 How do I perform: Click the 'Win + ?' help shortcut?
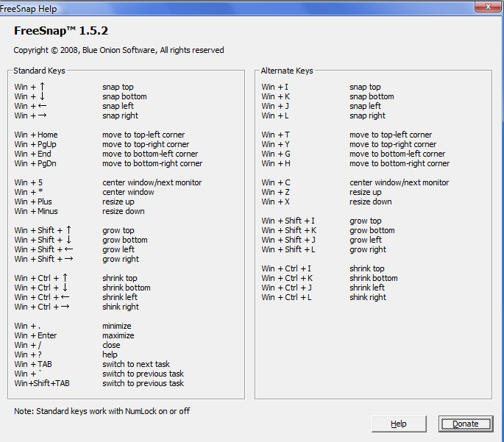tap(28, 354)
